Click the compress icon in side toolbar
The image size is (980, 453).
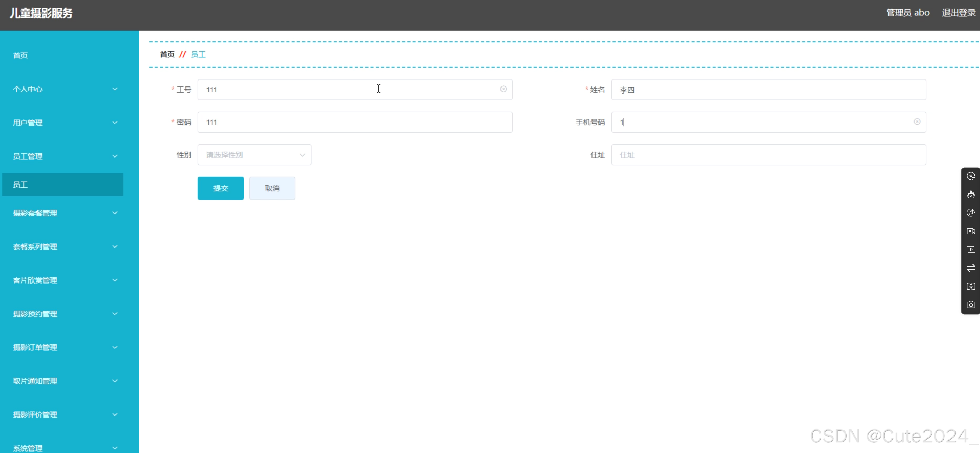tap(971, 286)
